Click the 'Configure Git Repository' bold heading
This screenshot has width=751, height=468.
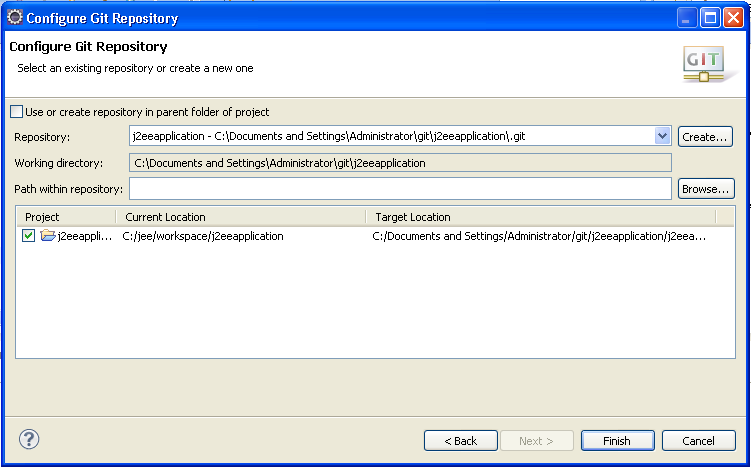[88, 47]
